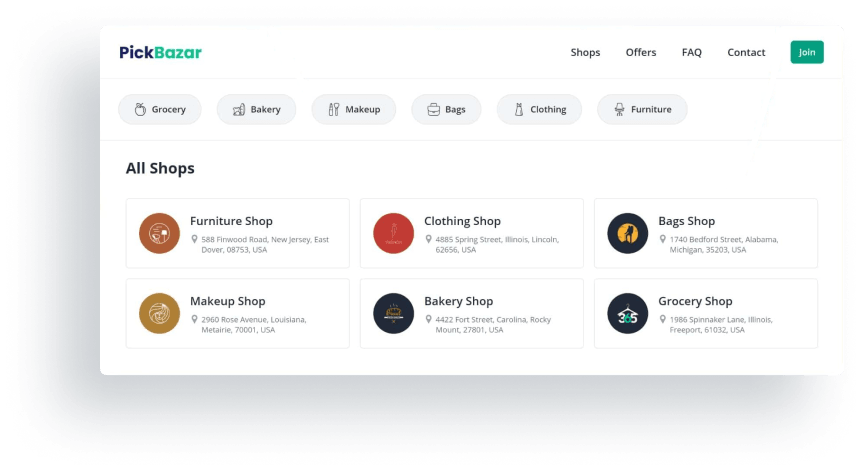
Task: Click the Makeup Shop golden logo
Action: (159, 313)
